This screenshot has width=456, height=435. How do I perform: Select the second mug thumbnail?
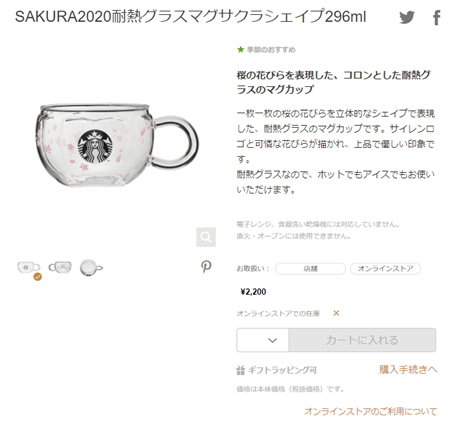60,267
